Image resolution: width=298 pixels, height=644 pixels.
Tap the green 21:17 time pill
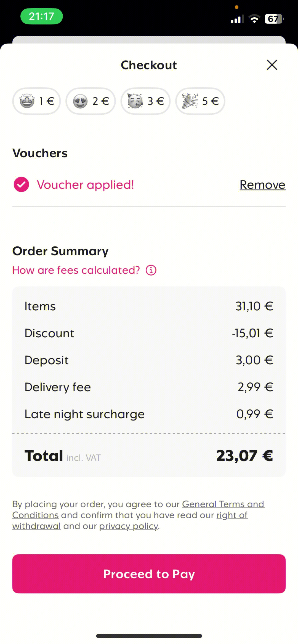click(x=42, y=16)
